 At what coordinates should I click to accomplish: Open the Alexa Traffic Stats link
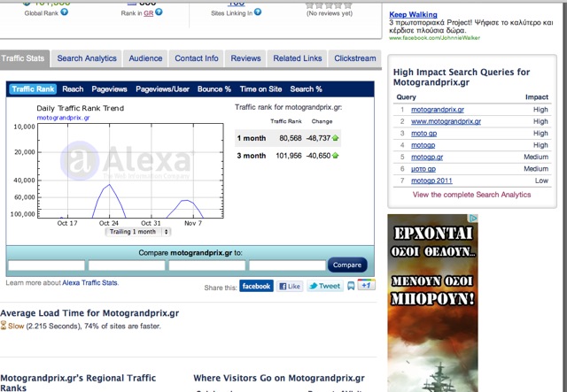click(x=90, y=282)
